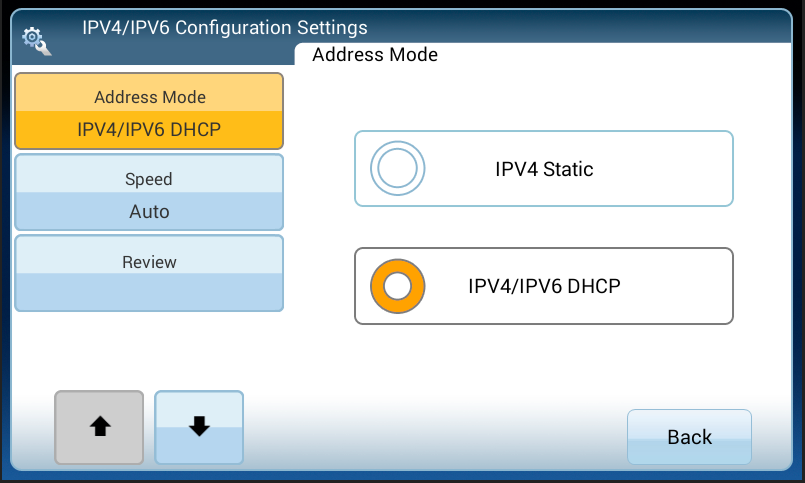The image size is (805, 483).
Task: Click the orange ring of the selected radio
Action: [380, 286]
